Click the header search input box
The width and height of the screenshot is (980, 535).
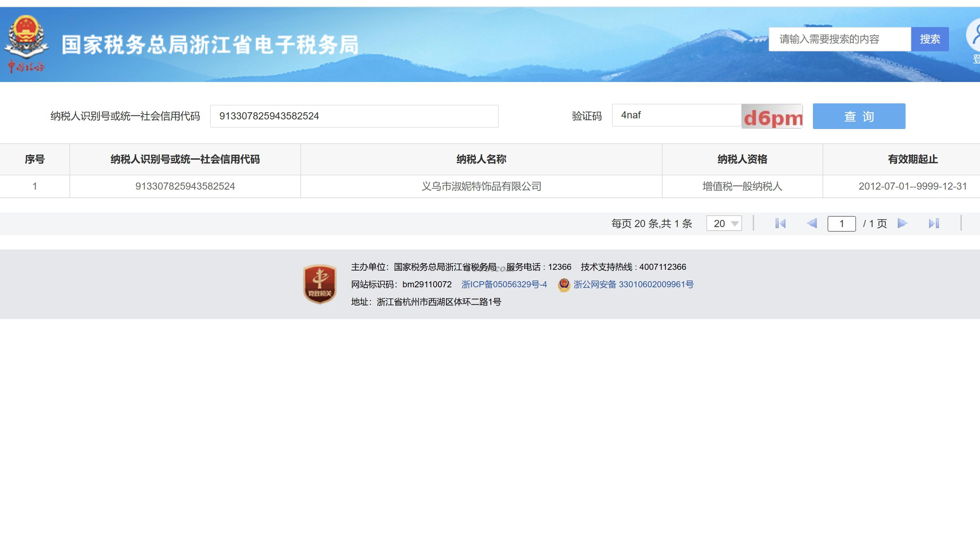tap(839, 39)
